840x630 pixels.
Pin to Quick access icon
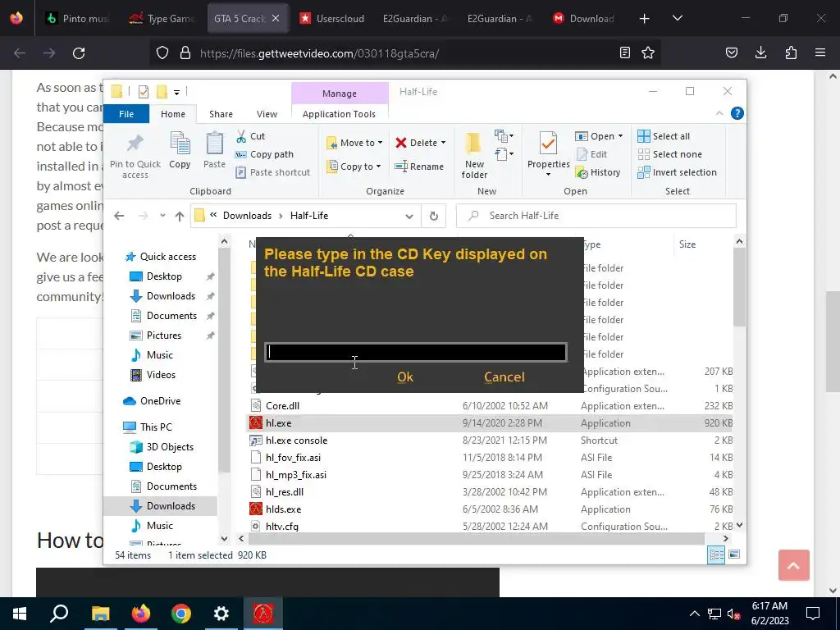135,143
